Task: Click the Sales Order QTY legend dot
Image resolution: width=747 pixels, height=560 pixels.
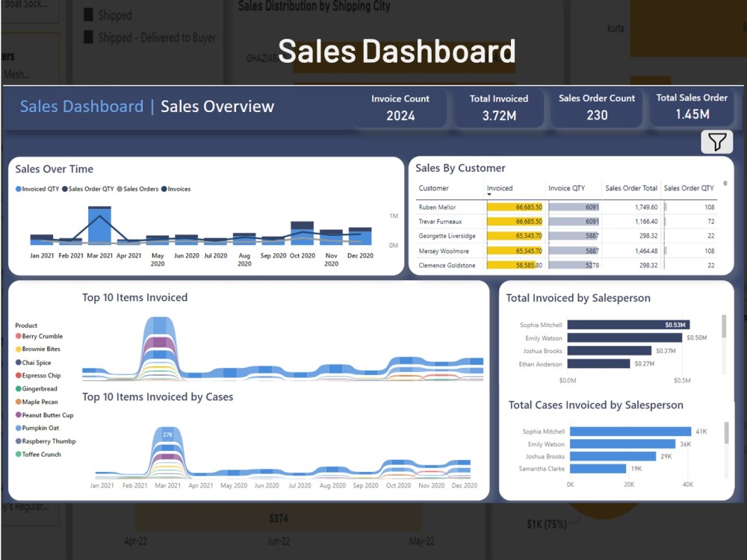Action: (x=67, y=189)
